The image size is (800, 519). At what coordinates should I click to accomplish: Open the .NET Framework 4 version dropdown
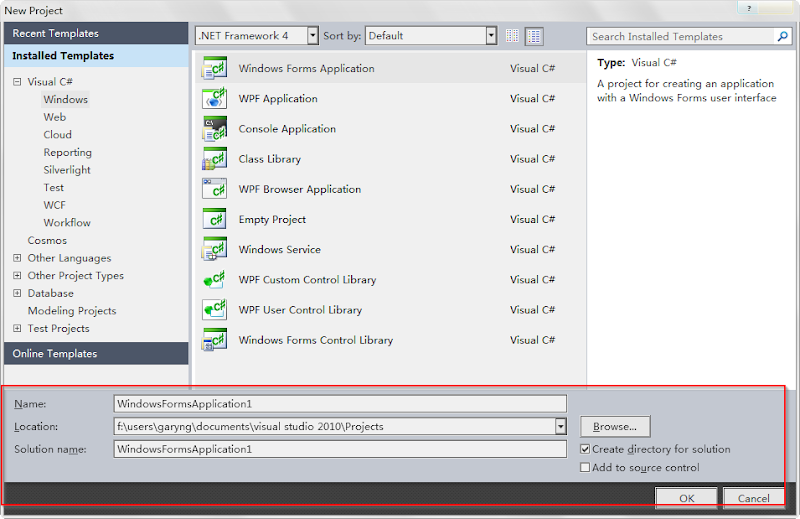tap(313, 36)
